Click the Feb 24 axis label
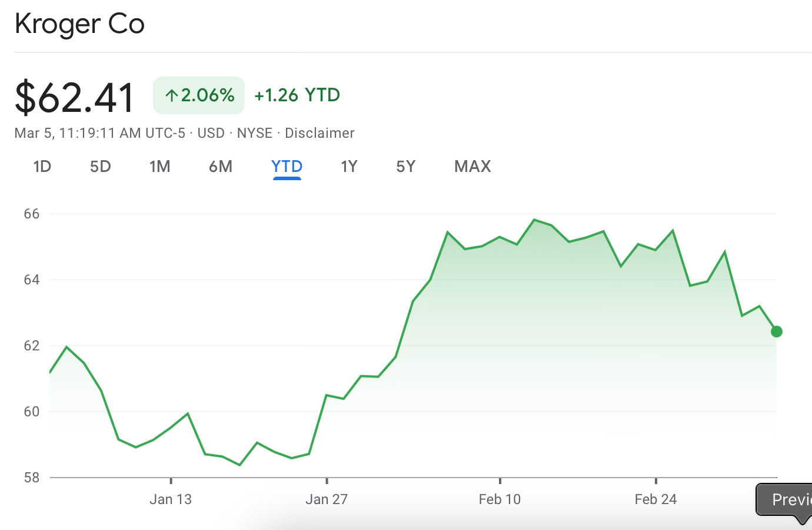 (655, 499)
